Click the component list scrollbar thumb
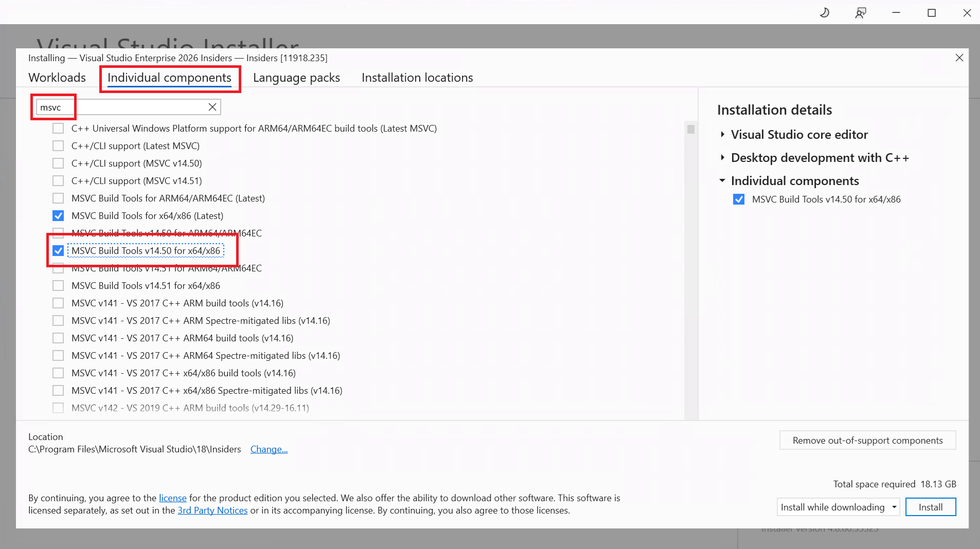Image resolution: width=980 pixels, height=549 pixels. pos(690,130)
